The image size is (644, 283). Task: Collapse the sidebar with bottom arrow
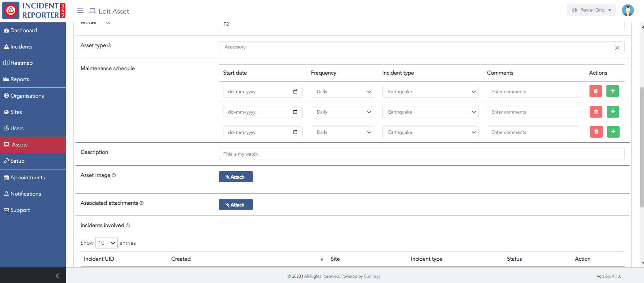tap(57, 276)
